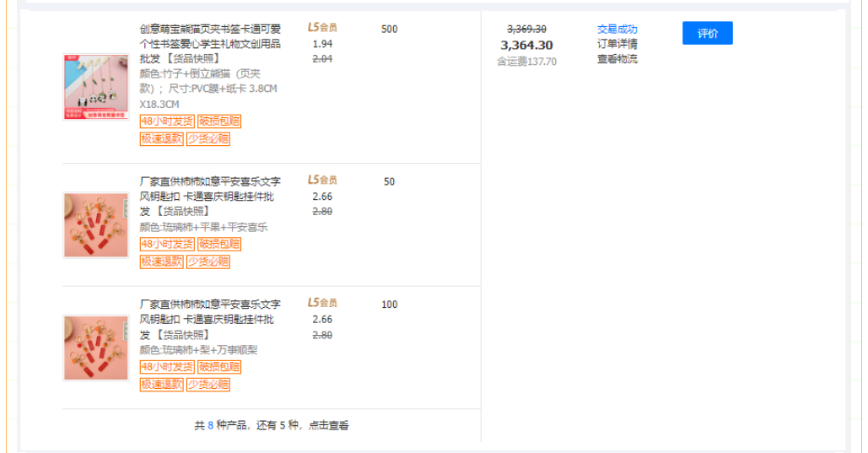Click 破损包赔 tag on panda bookmark item

click(x=219, y=121)
